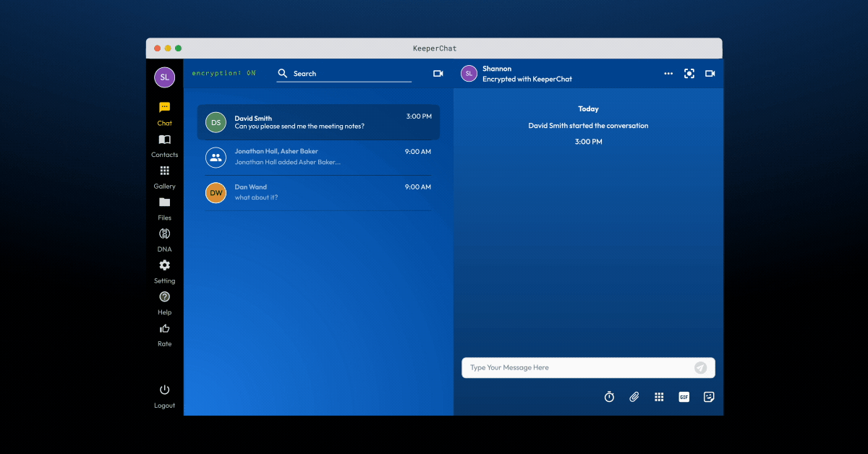
Task: Open the sticker picker icon
Action: pyautogui.click(x=709, y=397)
